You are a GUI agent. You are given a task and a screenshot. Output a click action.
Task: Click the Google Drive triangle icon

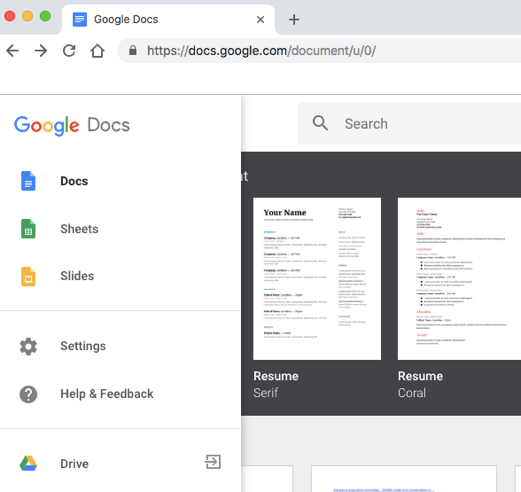click(x=28, y=463)
